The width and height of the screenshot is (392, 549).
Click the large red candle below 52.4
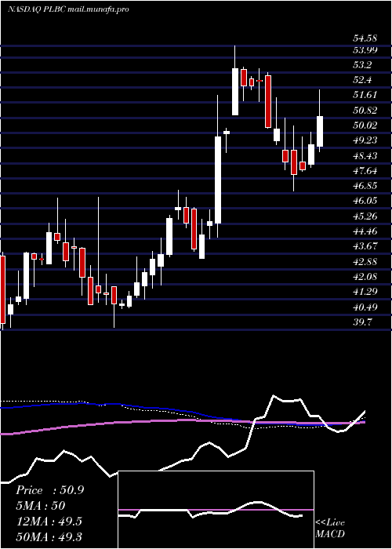coord(268,101)
